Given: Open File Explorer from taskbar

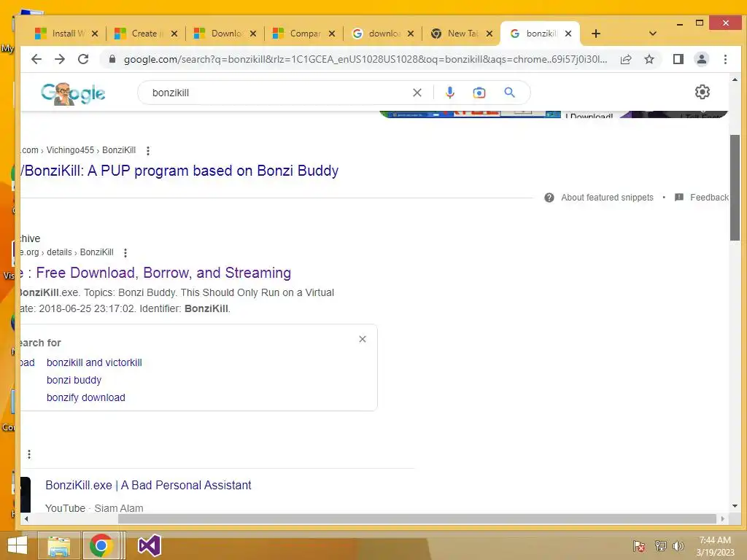Looking at the screenshot, I should click(58, 546).
